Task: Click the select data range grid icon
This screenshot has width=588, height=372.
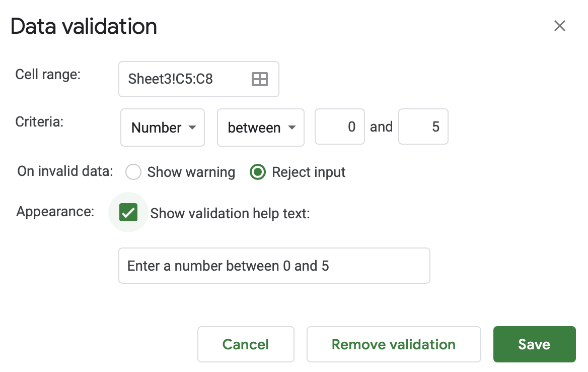Action: tap(259, 79)
